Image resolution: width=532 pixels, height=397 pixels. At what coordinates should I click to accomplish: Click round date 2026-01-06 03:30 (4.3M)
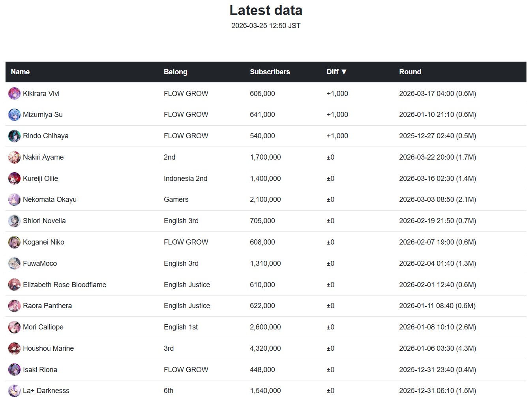[x=438, y=348]
